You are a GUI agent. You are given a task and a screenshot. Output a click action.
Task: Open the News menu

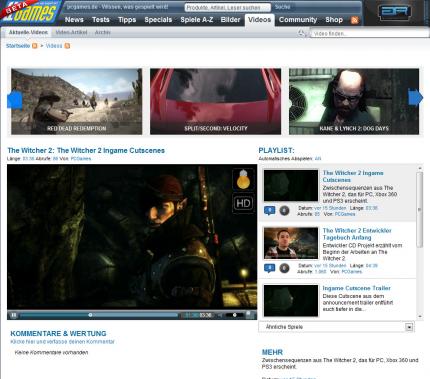click(x=74, y=20)
